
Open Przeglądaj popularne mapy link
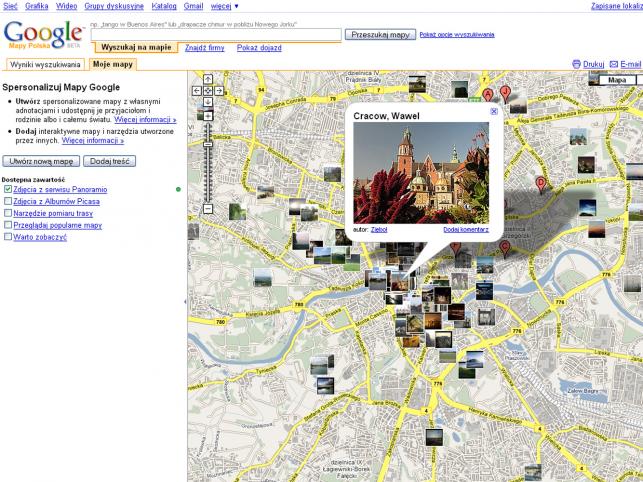click(58, 225)
